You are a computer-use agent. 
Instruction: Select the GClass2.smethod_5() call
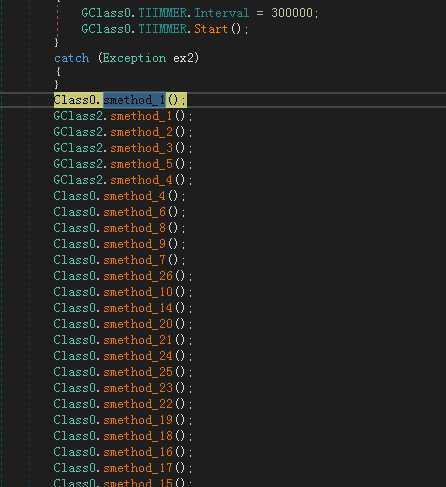coord(123,164)
